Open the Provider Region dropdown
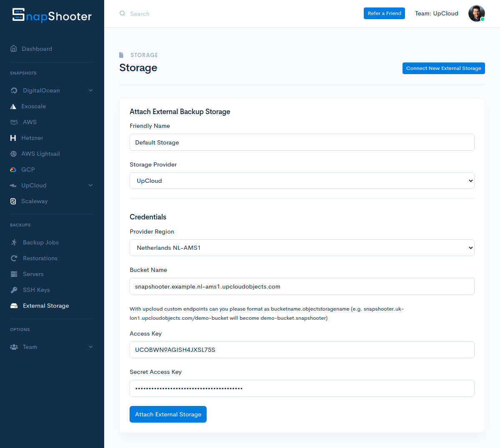This screenshot has width=500, height=448. 302,248
